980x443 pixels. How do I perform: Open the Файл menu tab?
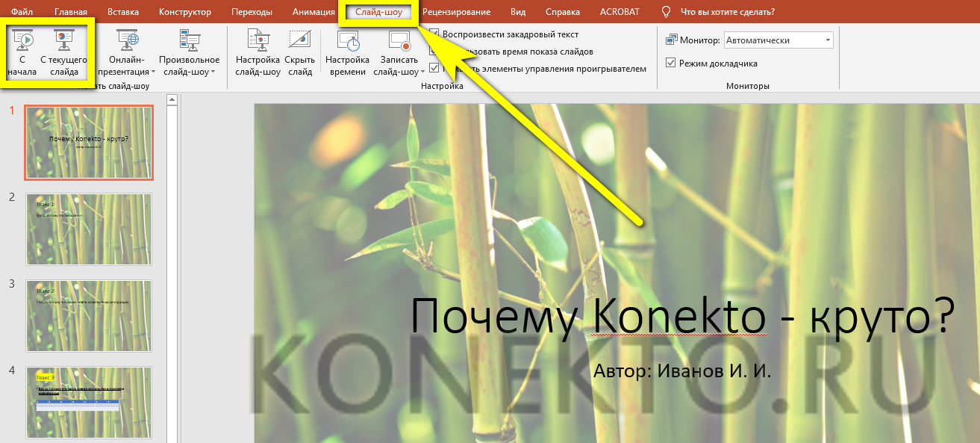point(22,12)
